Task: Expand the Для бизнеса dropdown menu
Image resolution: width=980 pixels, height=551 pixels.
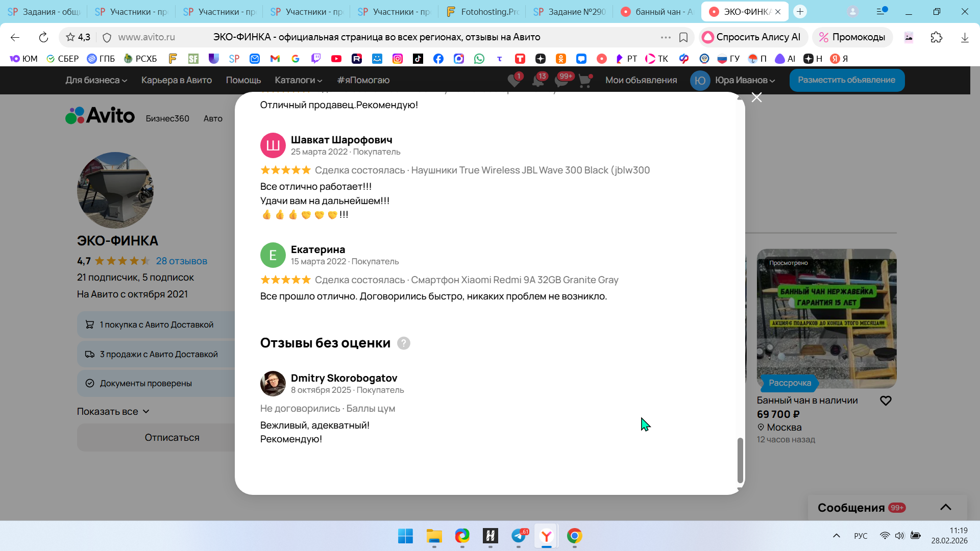Action: coord(96,80)
